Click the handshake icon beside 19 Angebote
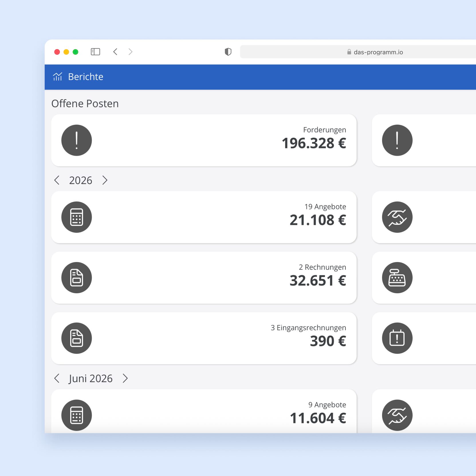 tap(397, 217)
